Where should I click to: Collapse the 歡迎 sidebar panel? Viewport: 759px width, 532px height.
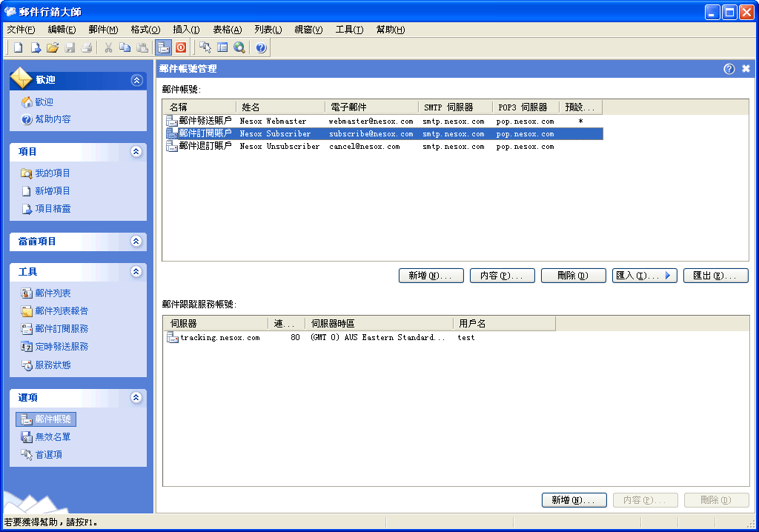point(136,80)
